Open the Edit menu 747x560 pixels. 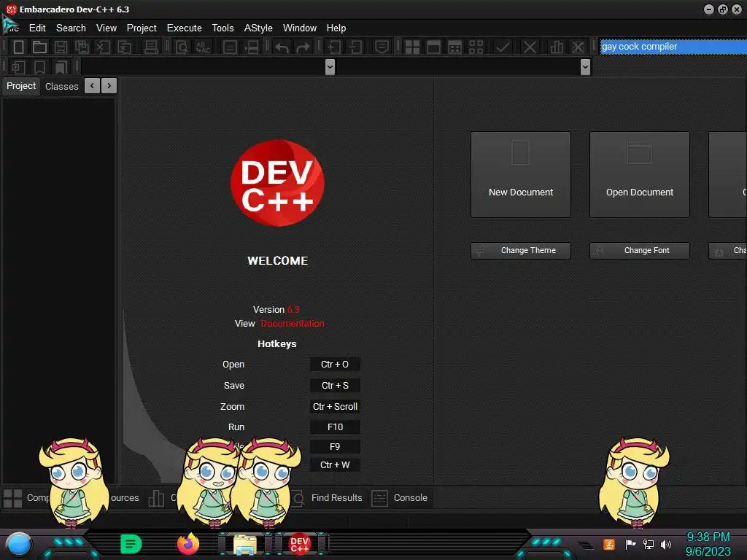coord(37,28)
